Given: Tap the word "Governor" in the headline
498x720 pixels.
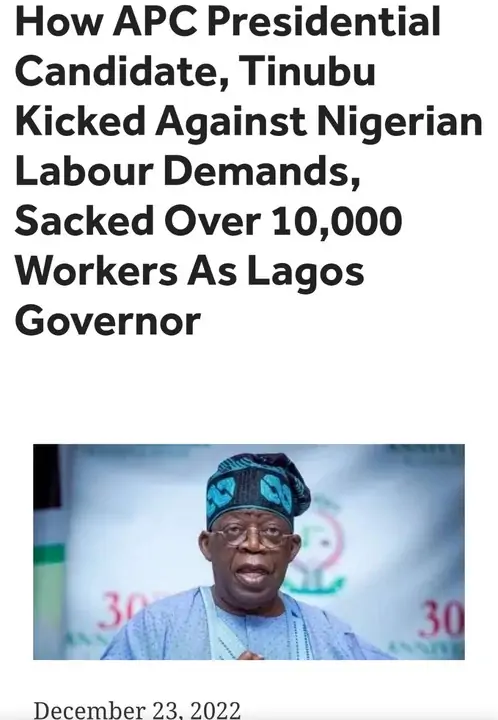Looking at the screenshot, I should pyautogui.click(x=108, y=321).
